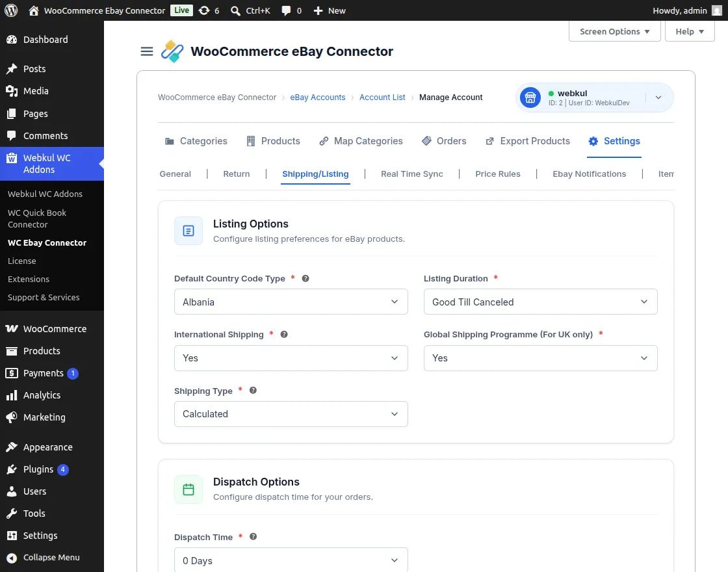Click help icon beside International Shipping
Image resolution: width=728 pixels, height=572 pixels.
tap(284, 334)
